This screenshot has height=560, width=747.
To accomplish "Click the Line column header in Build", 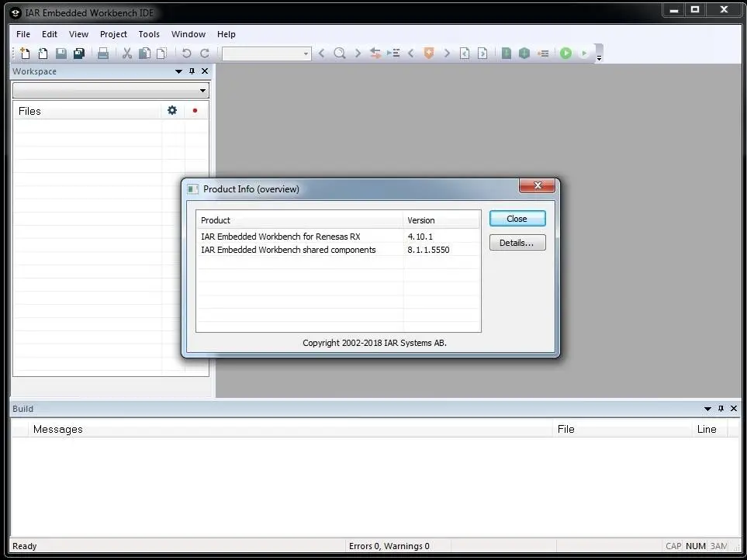I will [709, 429].
